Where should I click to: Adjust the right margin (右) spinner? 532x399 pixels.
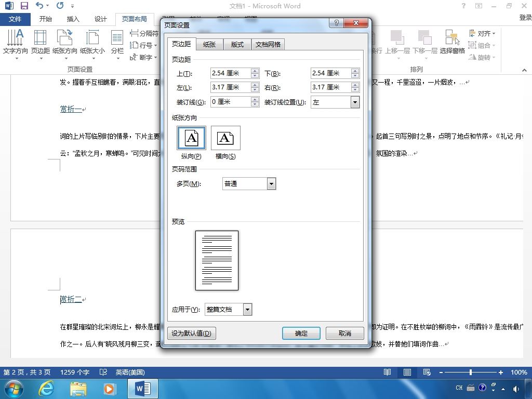coord(355,87)
